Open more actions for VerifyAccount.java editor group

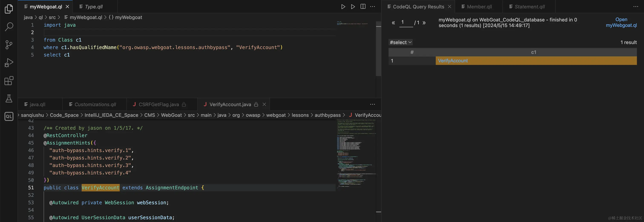tap(372, 104)
